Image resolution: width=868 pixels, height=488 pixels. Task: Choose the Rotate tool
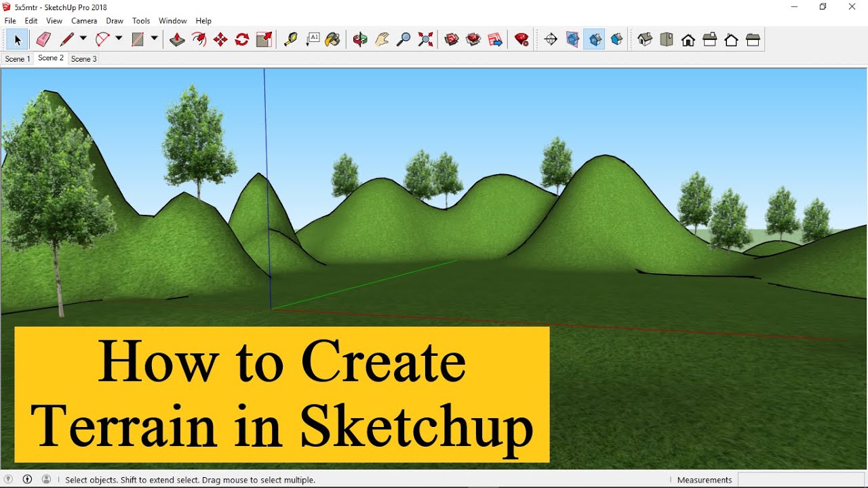coord(242,40)
